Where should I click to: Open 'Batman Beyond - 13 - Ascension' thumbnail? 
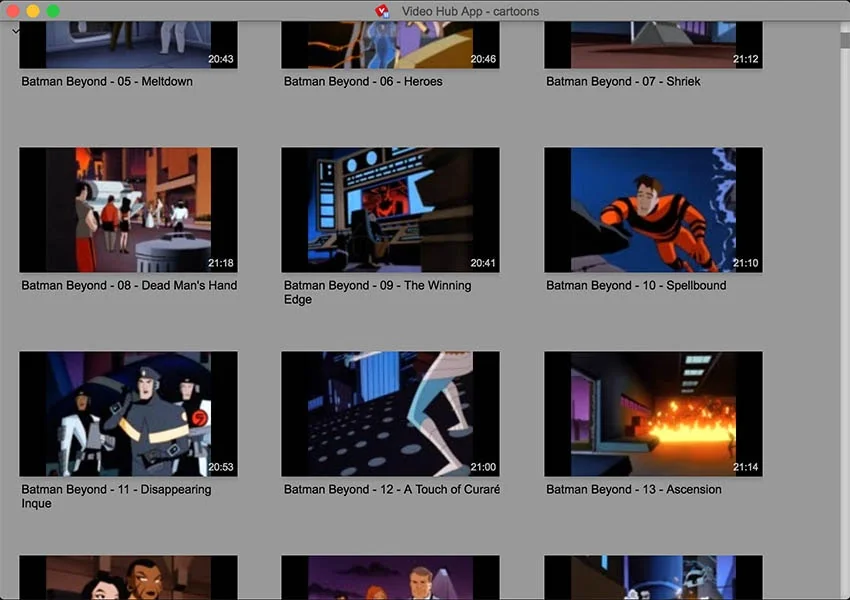[x=653, y=413]
